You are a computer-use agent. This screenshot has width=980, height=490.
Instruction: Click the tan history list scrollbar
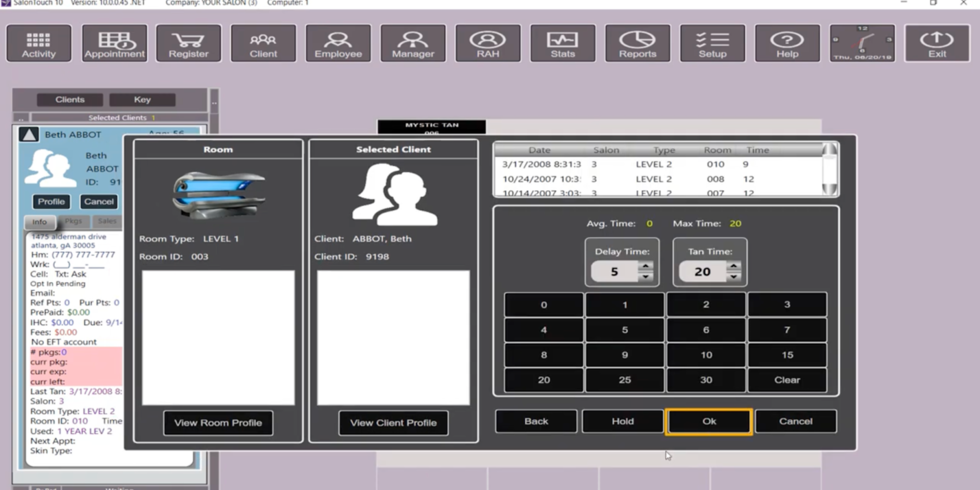tap(830, 169)
